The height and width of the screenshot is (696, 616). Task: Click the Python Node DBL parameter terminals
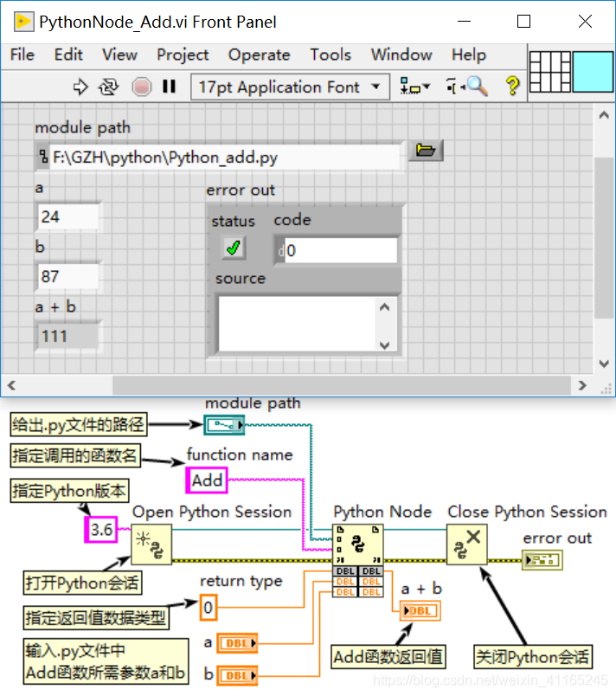pos(358,582)
